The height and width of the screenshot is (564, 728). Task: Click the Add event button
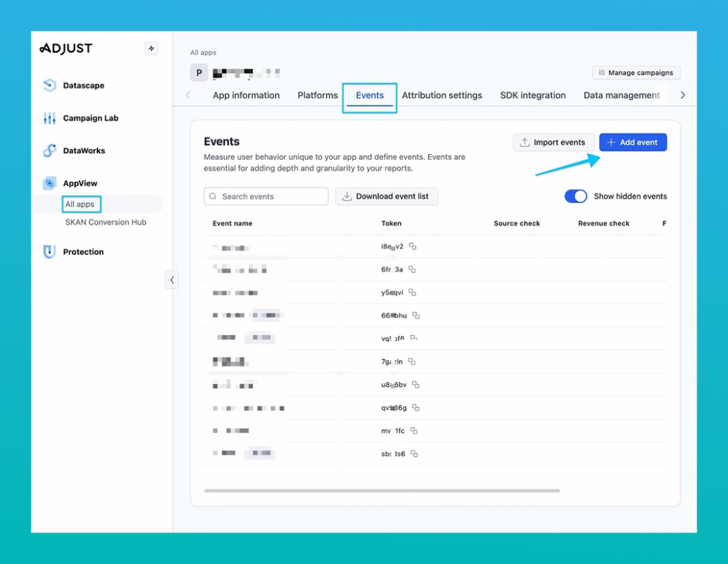[x=633, y=142]
